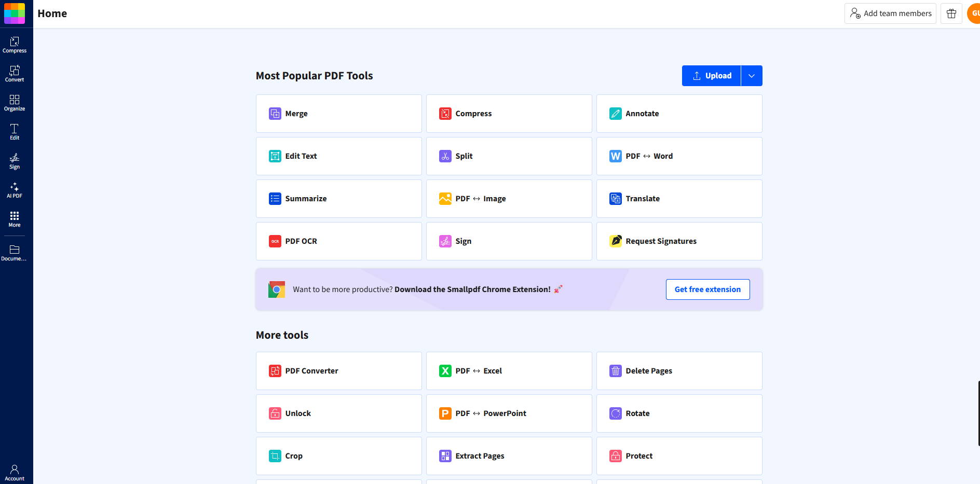Open the Extract Pages card
This screenshot has width=980, height=484.
[x=509, y=456]
